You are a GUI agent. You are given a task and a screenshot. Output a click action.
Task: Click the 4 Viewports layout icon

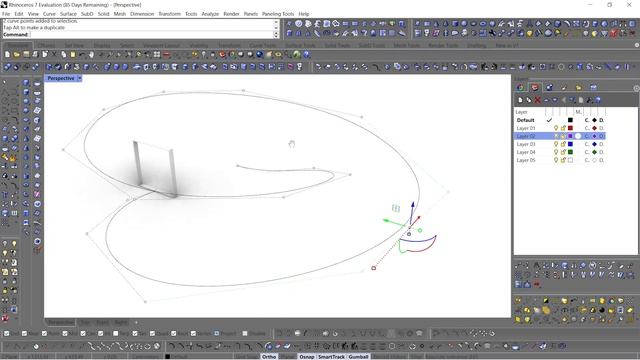point(157,54)
